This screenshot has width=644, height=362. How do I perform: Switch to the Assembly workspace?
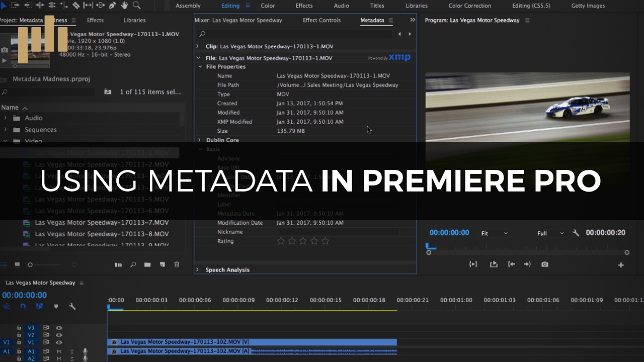[x=188, y=6]
